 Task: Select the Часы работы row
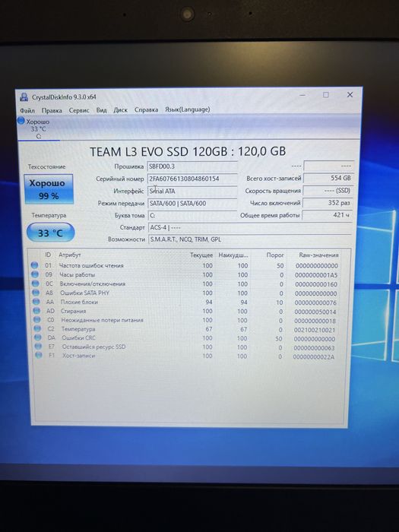(x=185, y=274)
